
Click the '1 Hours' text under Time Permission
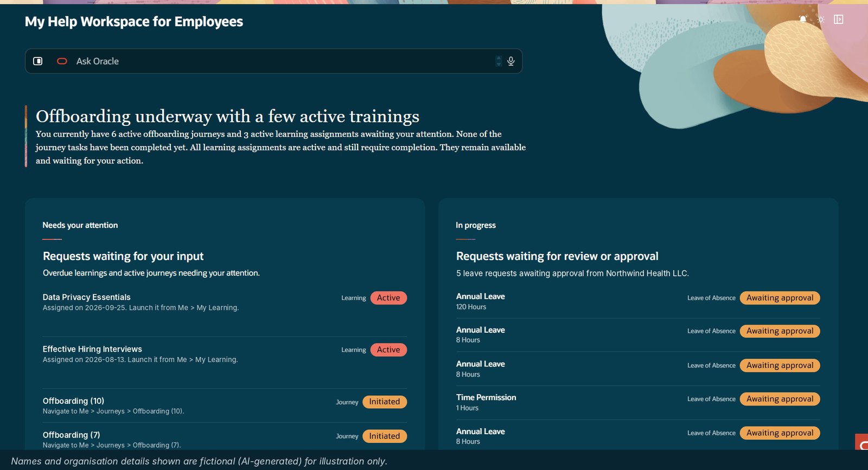click(x=467, y=408)
